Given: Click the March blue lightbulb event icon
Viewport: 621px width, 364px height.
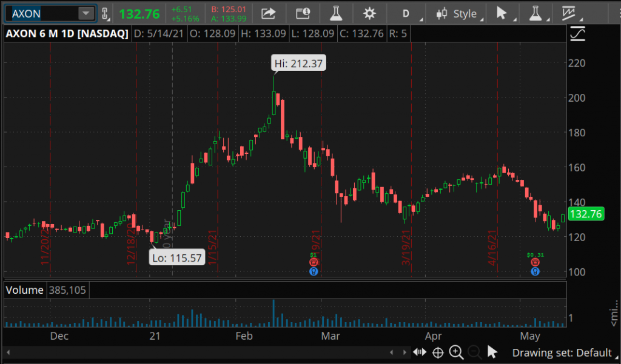Looking at the screenshot, I should (314, 271).
